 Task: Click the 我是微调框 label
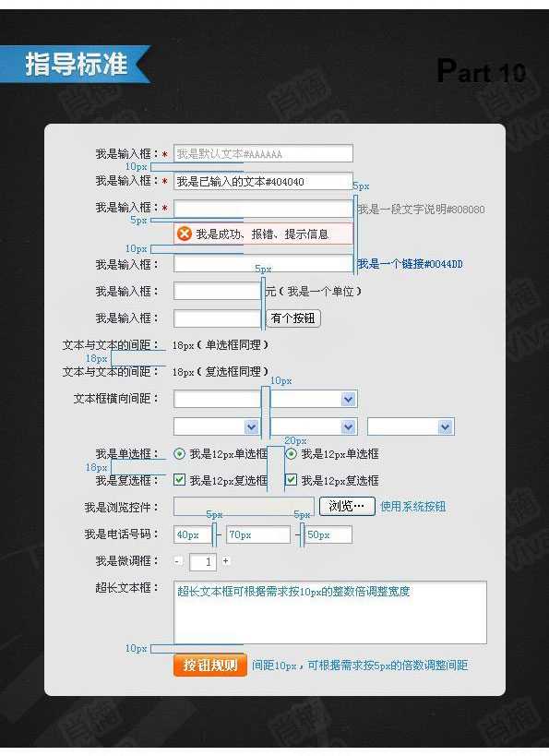pyautogui.click(x=126, y=560)
